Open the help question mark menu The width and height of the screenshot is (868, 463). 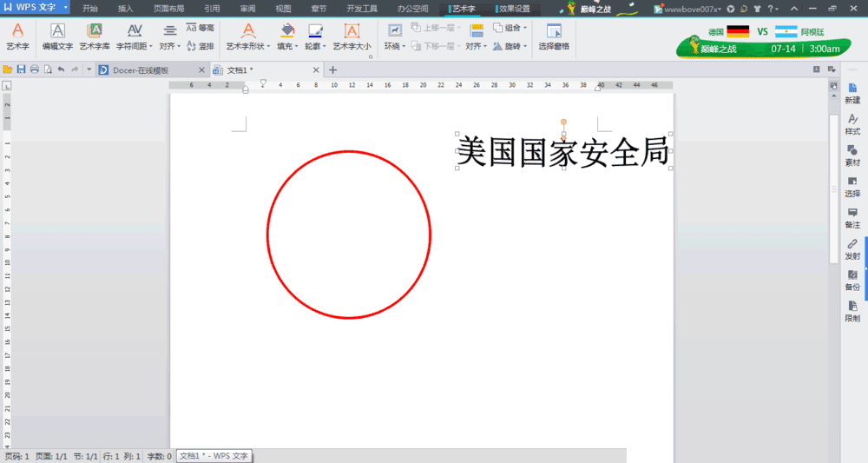tap(773, 9)
